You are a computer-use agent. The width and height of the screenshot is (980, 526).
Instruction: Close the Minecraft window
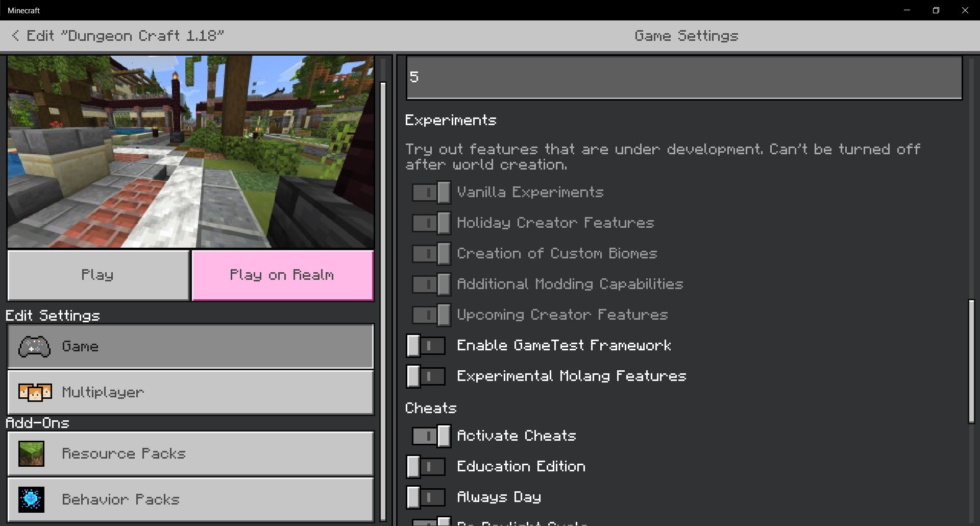pyautogui.click(x=965, y=10)
